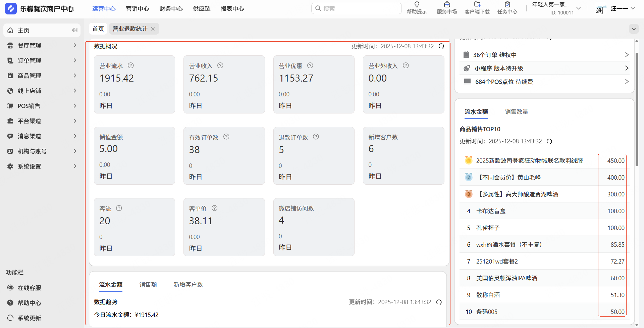Switch to 运营中心 in top navigation
This screenshot has width=644, height=328.
[104, 9]
